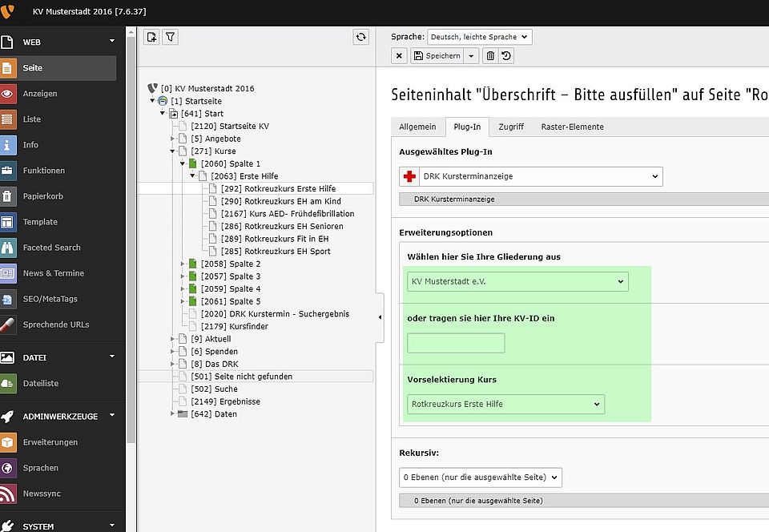Expand the Angebote page node
Screen dimensions: 769x532
172,139
